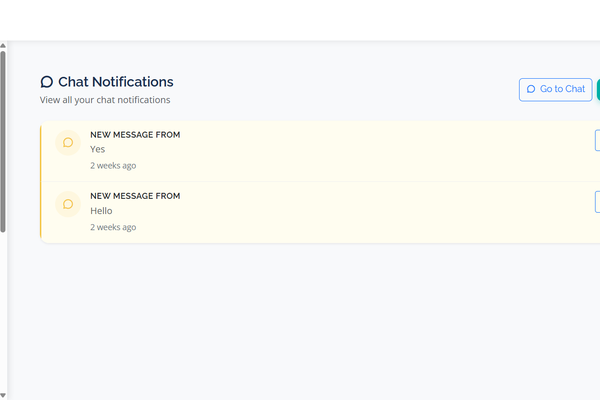
Task: Click the round message icon of the "Yes" notification
Action: click(68, 142)
